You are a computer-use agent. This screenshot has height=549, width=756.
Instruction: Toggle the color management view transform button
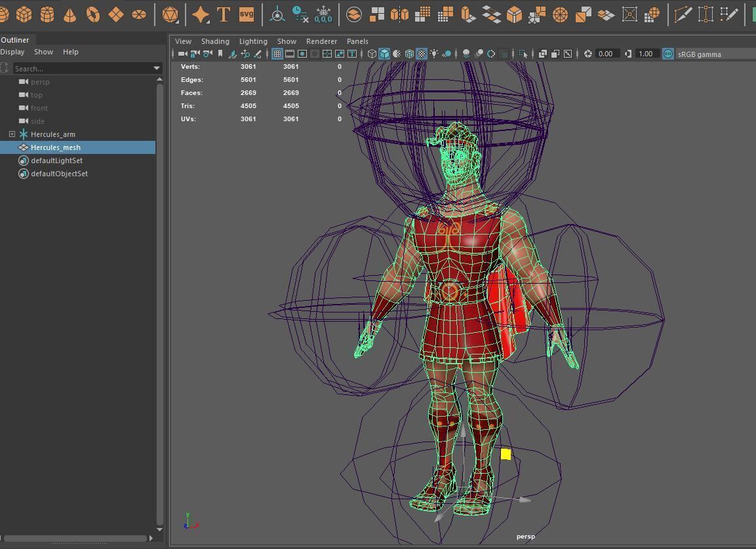point(667,54)
